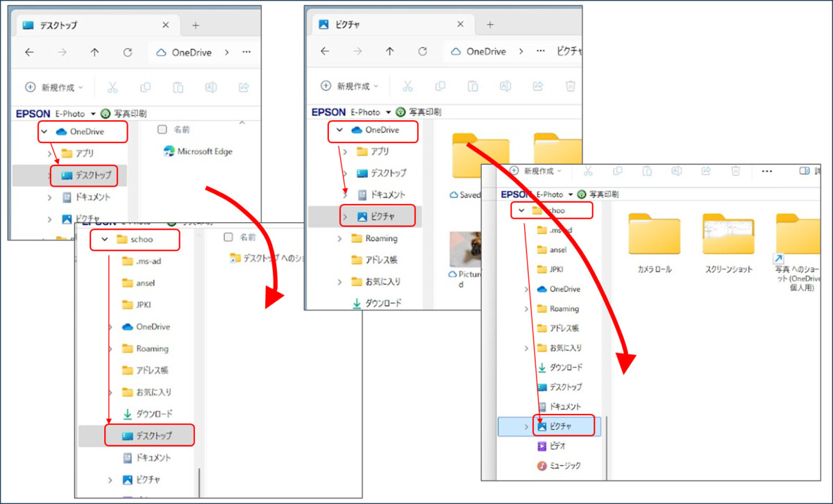The width and height of the screenshot is (833, 504).
Task: Refresh the ピクチャ-tab window
Action: [423, 51]
